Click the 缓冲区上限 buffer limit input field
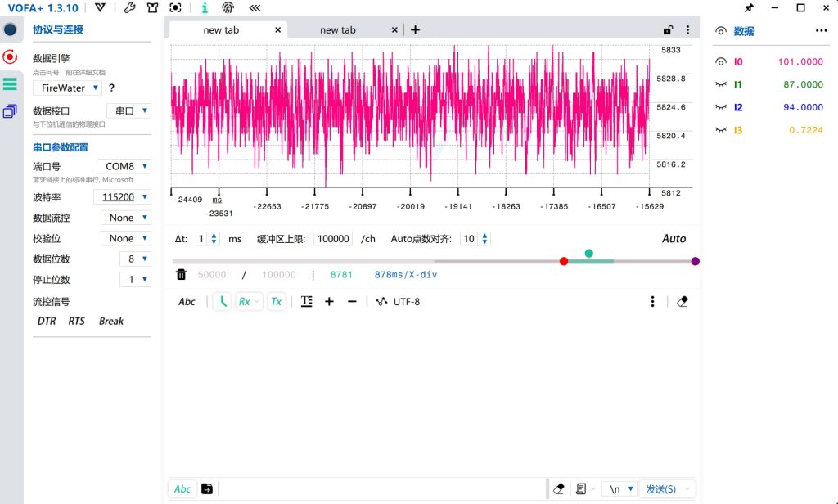838x504 pixels. (334, 239)
